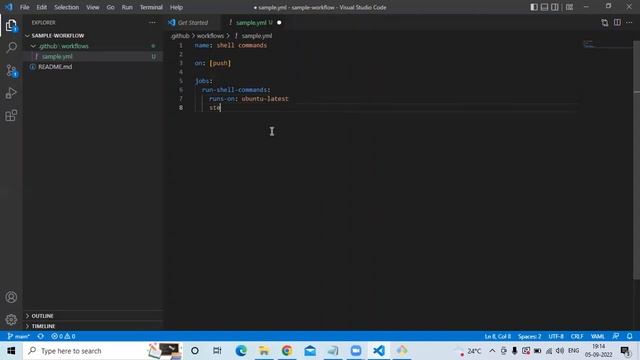Click Windows Start button
The height and width of the screenshot is (360, 640).
click(11, 351)
